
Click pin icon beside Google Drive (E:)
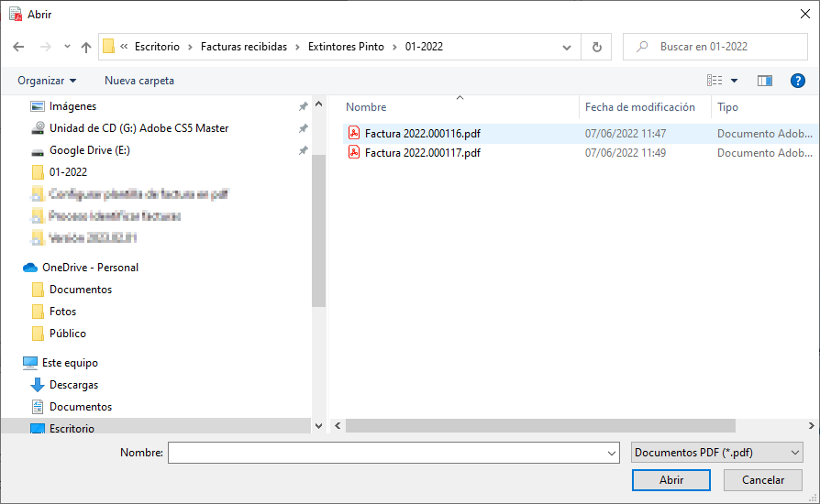[x=303, y=150]
